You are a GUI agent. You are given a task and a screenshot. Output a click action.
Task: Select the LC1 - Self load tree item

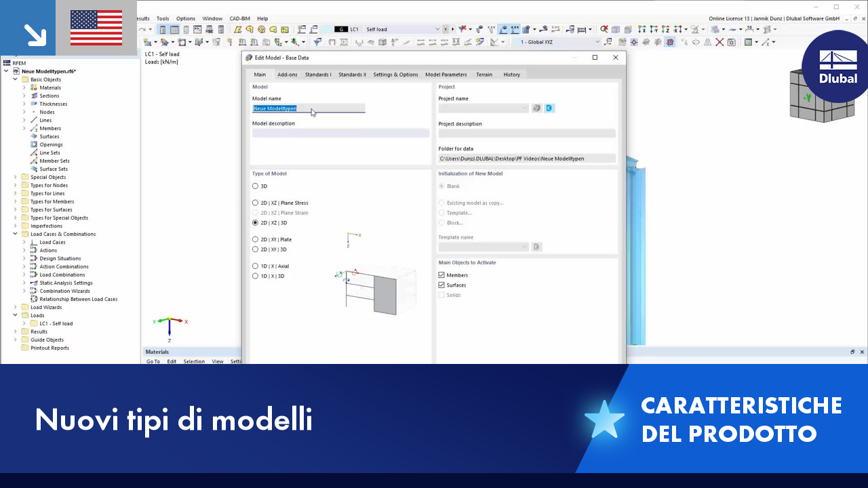click(56, 323)
